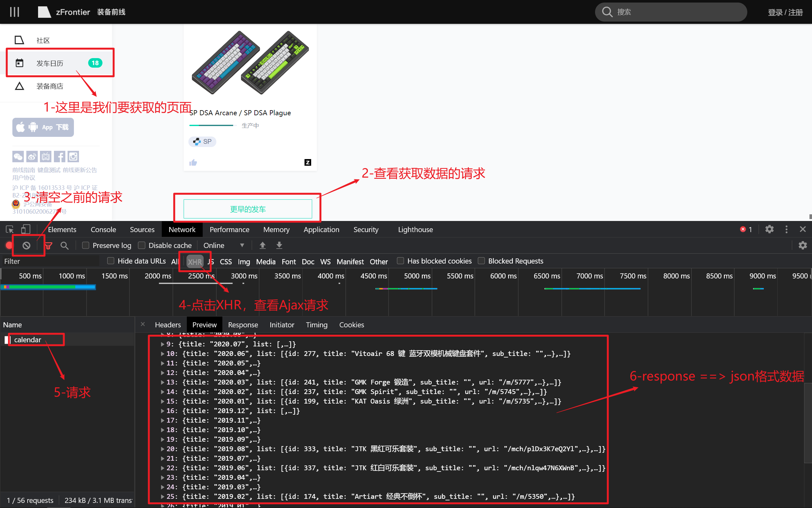Select the calendar request row

[x=67, y=340]
